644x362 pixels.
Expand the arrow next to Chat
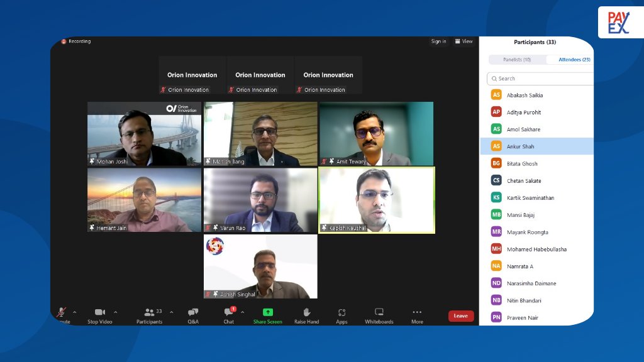coord(243,312)
